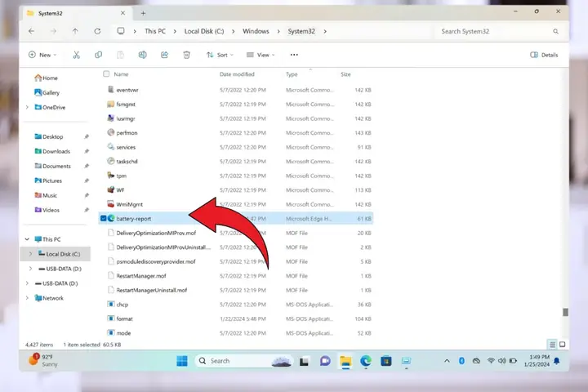Open the See more ellipsis menu
The width and height of the screenshot is (588, 392).
point(294,55)
